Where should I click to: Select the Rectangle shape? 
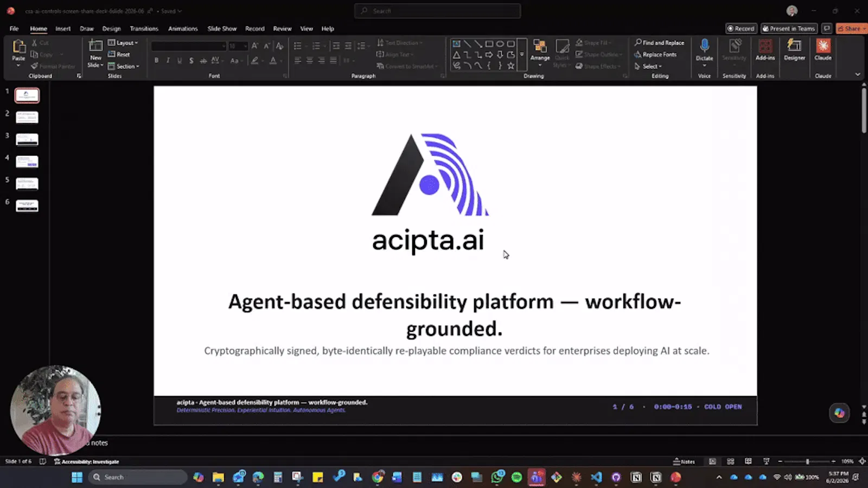click(x=489, y=44)
